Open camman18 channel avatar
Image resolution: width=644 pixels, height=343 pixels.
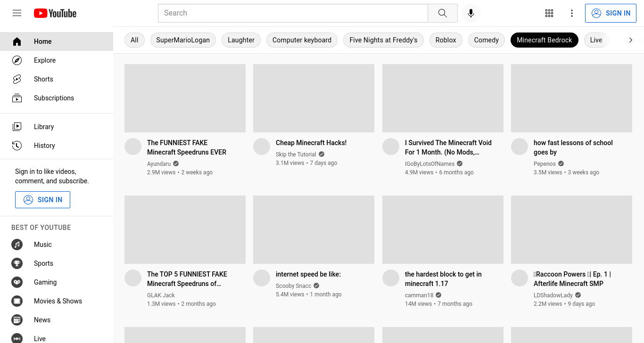391,278
